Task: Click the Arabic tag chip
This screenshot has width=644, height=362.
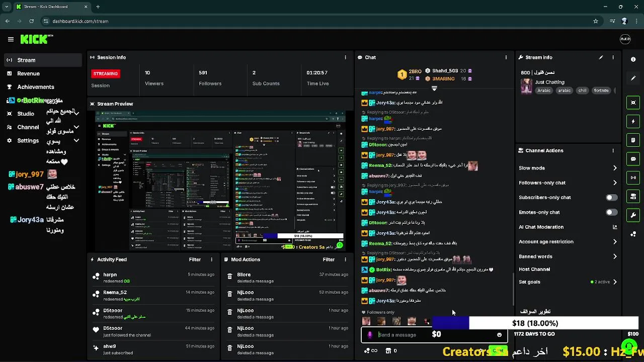Action: tap(543, 90)
